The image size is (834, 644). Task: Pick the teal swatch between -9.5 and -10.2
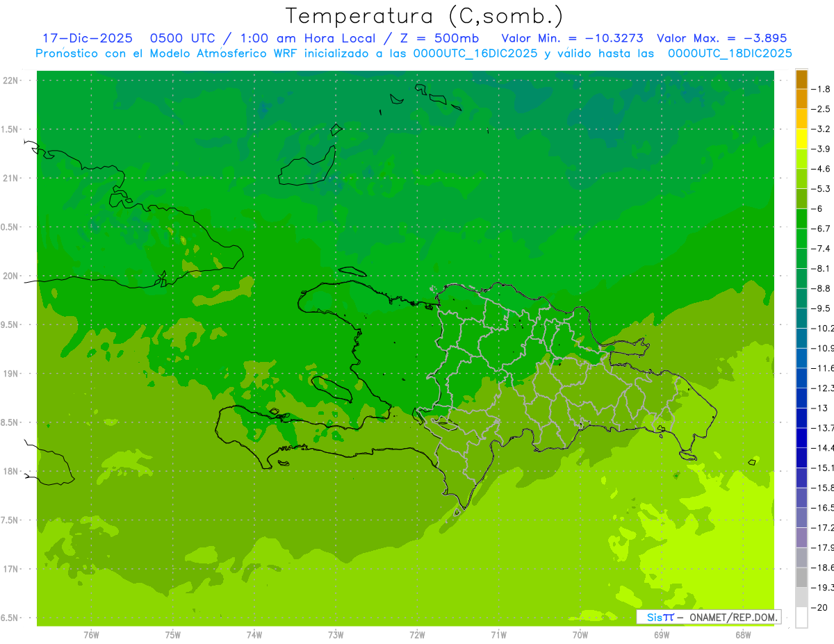click(x=801, y=318)
